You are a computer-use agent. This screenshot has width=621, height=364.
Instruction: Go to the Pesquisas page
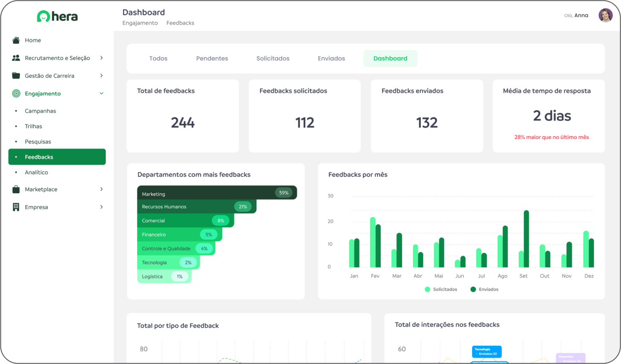pyautogui.click(x=37, y=141)
